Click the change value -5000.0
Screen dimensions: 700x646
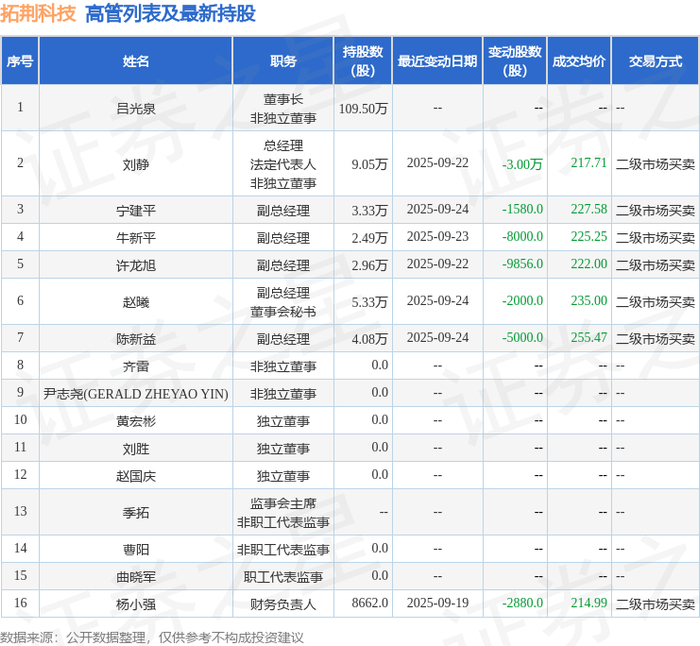(522, 338)
